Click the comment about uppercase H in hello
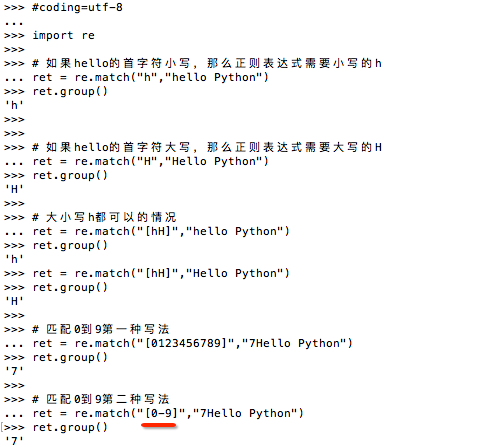The width and height of the screenshot is (489, 447). (x=207, y=147)
